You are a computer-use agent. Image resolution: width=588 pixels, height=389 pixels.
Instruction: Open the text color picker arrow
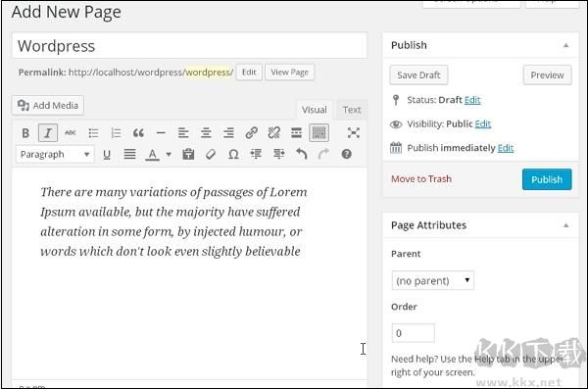169,154
